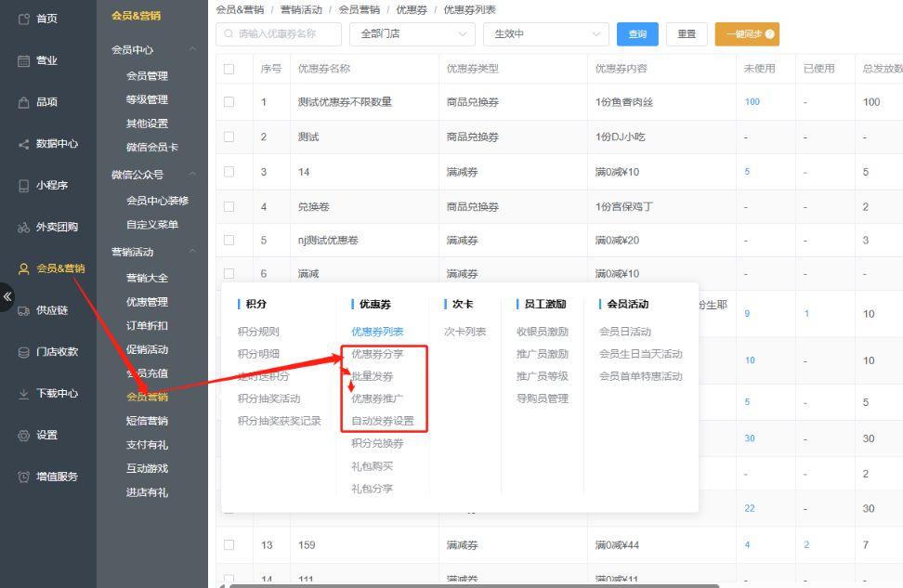The width and height of the screenshot is (903, 588).
Task: Open 会员日活动 in popup menu
Action: point(625,332)
